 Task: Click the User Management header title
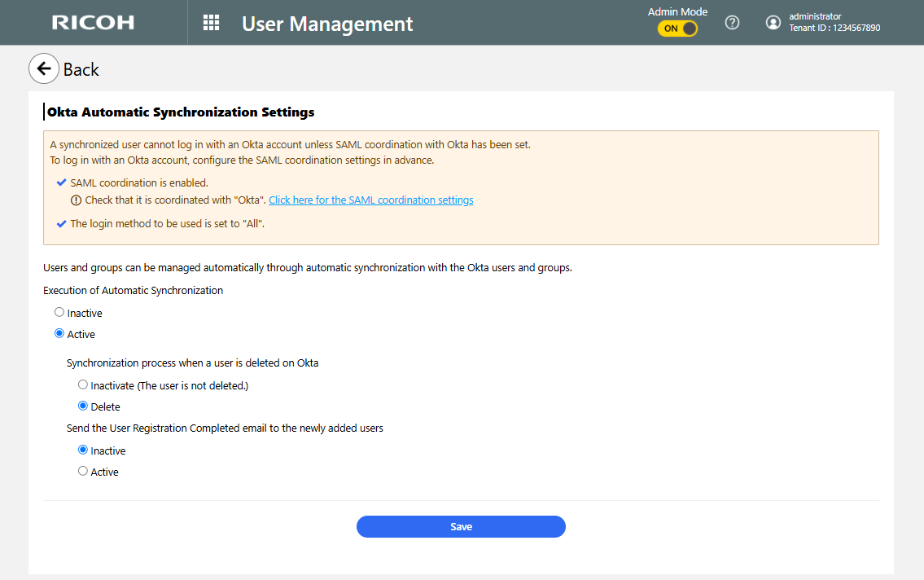pyautogui.click(x=327, y=24)
